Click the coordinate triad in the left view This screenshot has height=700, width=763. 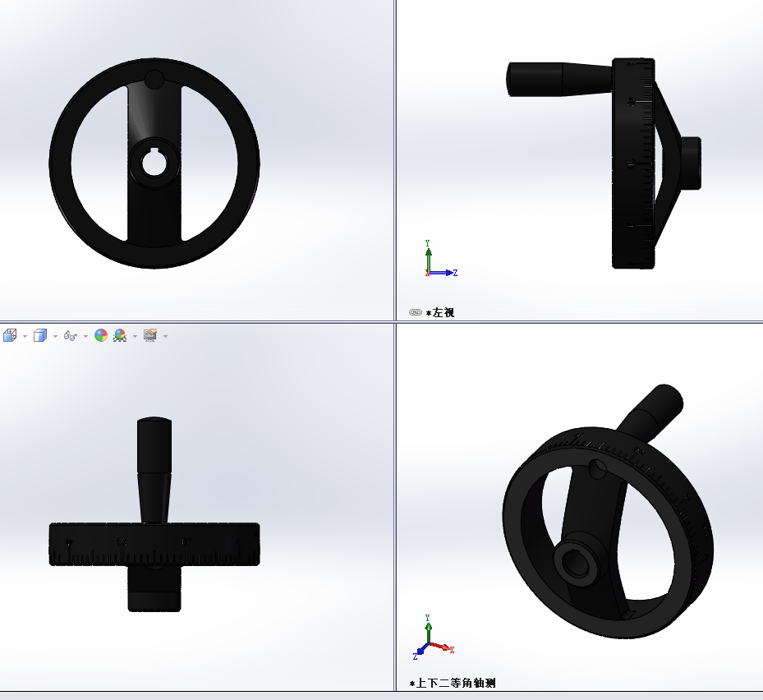click(441, 259)
